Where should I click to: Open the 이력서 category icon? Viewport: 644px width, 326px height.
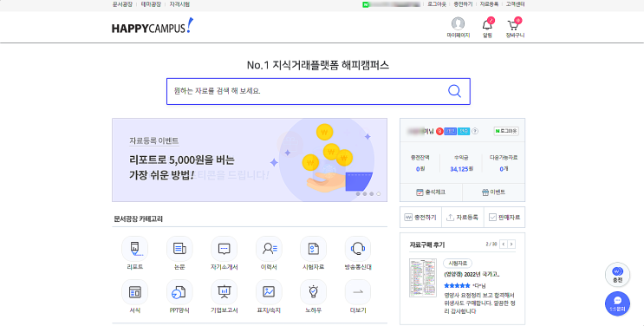point(269,249)
